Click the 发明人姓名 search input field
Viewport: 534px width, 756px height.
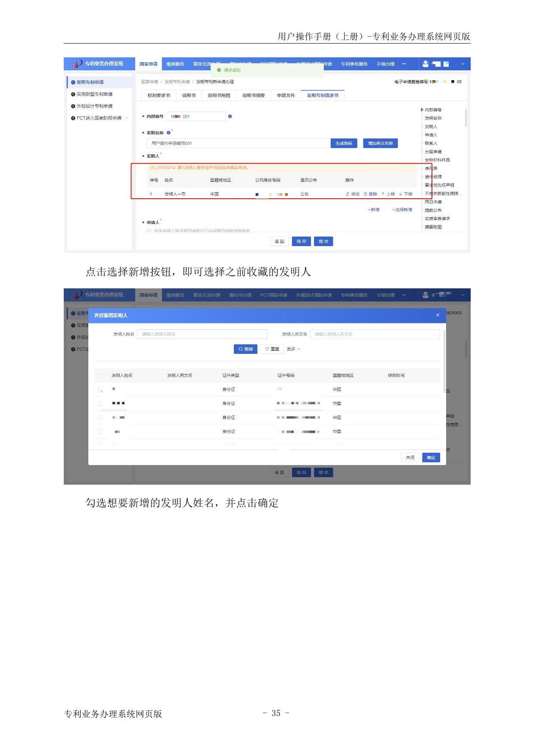click(x=202, y=334)
